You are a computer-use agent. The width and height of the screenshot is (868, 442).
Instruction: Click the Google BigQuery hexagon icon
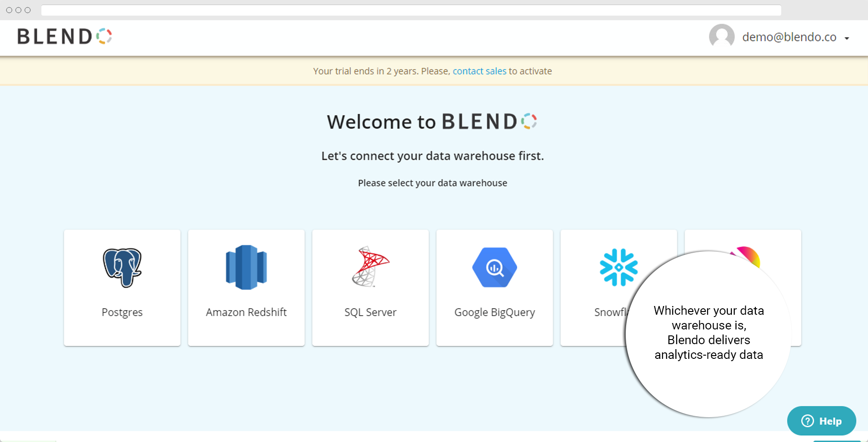coord(494,267)
